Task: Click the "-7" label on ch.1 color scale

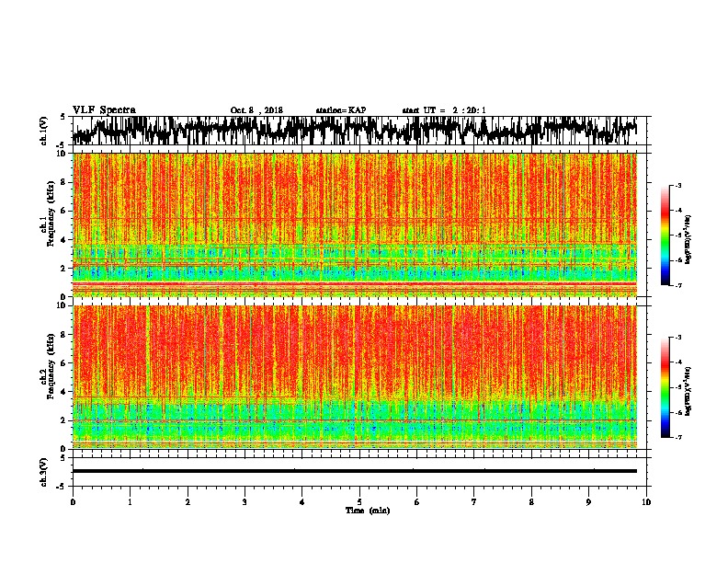Action: tap(677, 285)
